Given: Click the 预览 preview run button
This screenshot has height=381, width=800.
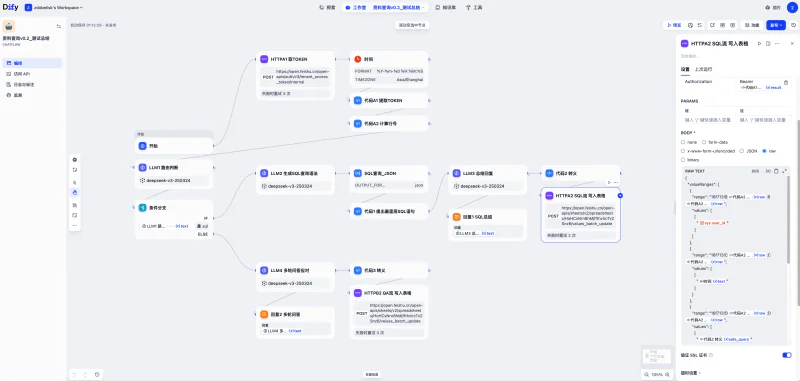Looking at the screenshot, I should (673, 25).
